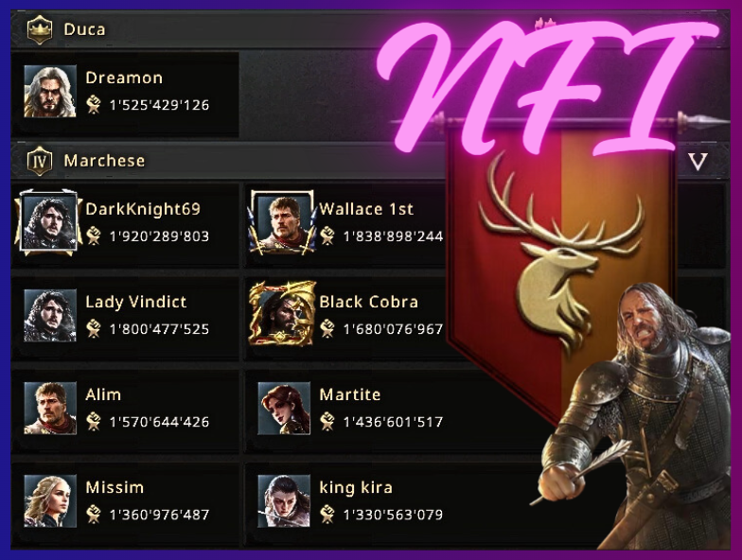Select Wallace 1st's avatar with spears frame

(x=283, y=222)
